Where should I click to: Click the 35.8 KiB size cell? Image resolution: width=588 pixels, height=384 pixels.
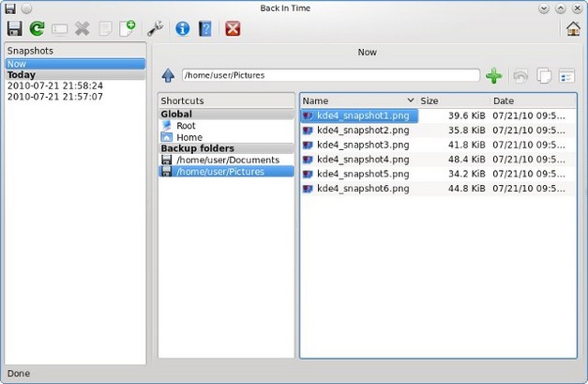(x=466, y=131)
